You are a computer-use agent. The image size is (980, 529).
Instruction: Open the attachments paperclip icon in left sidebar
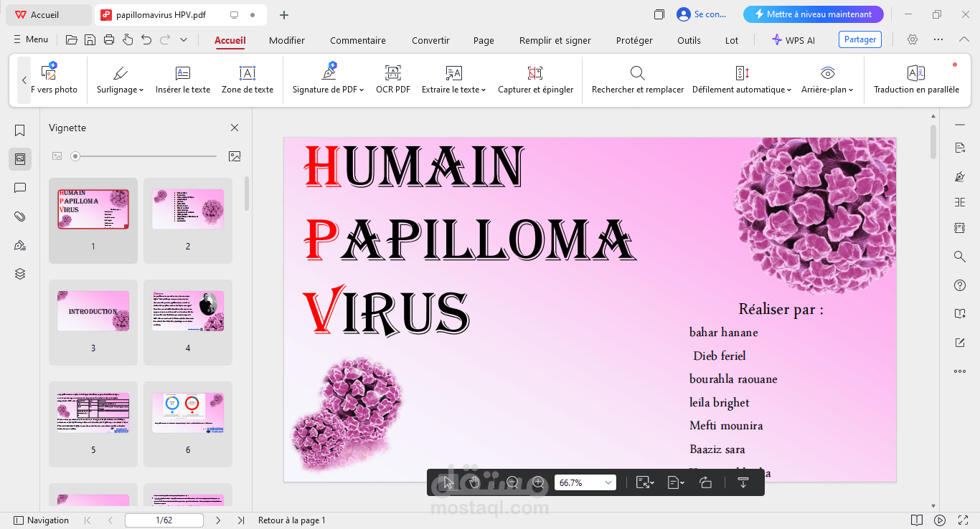tap(20, 216)
